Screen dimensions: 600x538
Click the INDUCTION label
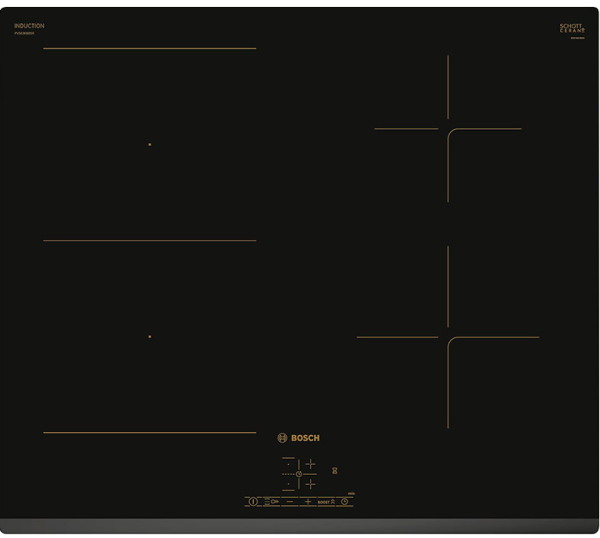point(29,26)
